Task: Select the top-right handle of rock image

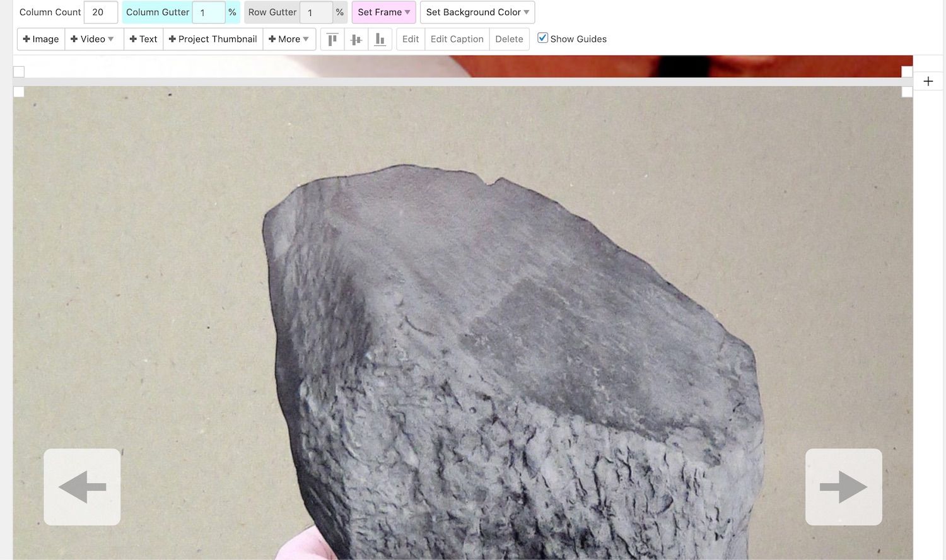Action: tap(907, 92)
